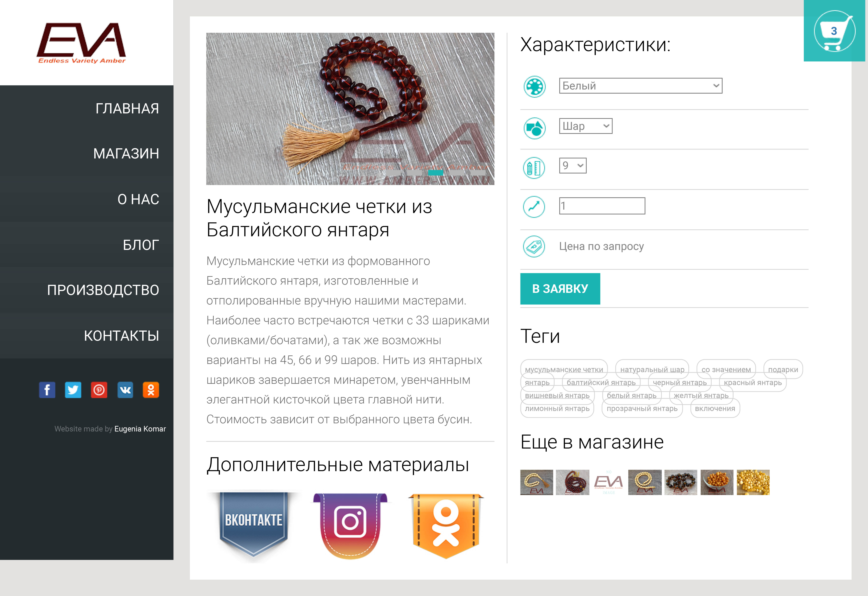Screen dimensions: 868x596
Task: Open the КОНТАКТЫ menu item
Action: (x=121, y=336)
